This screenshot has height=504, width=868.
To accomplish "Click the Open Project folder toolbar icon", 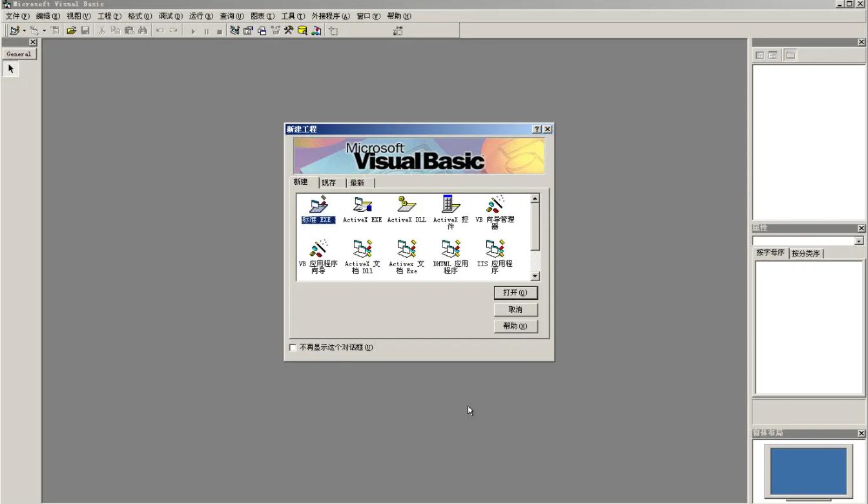I will click(x=72, y=30).
